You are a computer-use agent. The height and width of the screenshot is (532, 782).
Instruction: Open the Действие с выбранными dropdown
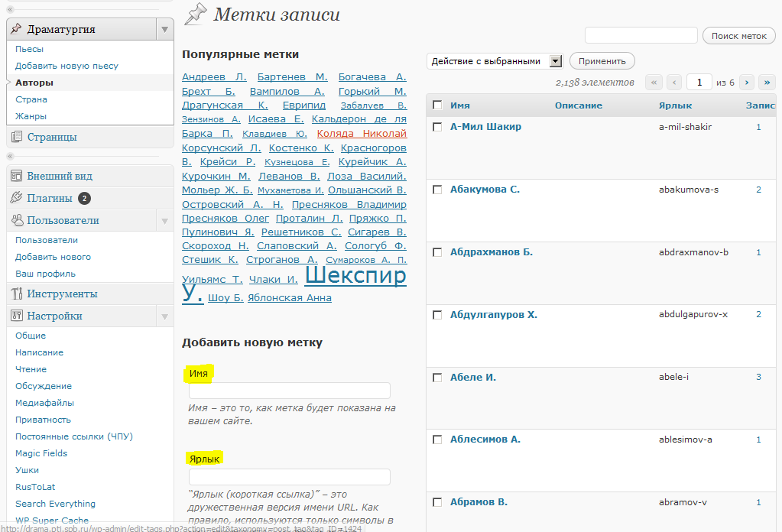coord(495,61)
